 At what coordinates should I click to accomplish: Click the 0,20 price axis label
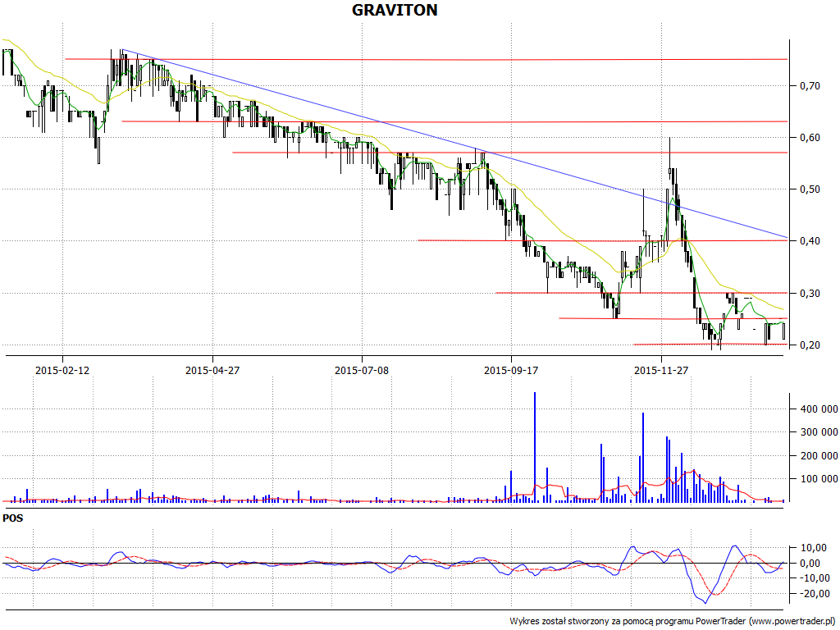(810, 345)
